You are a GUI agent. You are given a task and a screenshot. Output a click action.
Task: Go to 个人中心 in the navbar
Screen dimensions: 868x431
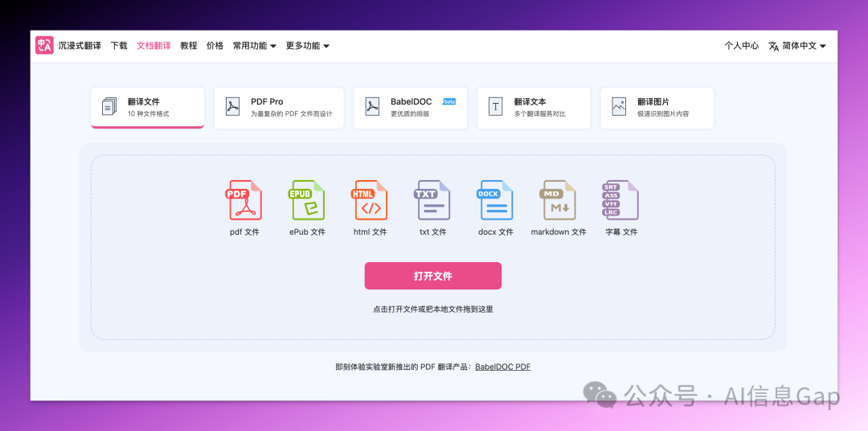pyautogui.click(x=741, y=46)
